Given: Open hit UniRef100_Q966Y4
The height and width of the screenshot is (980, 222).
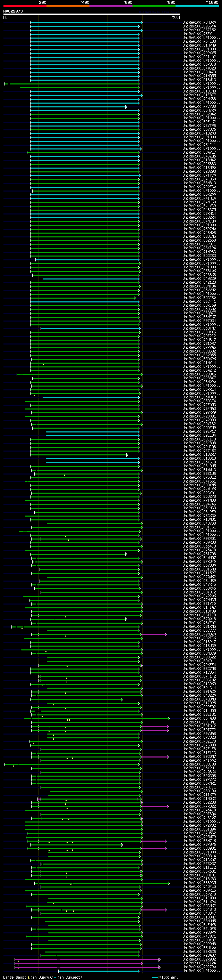Looking at the screenshot, I should [199, 26].
